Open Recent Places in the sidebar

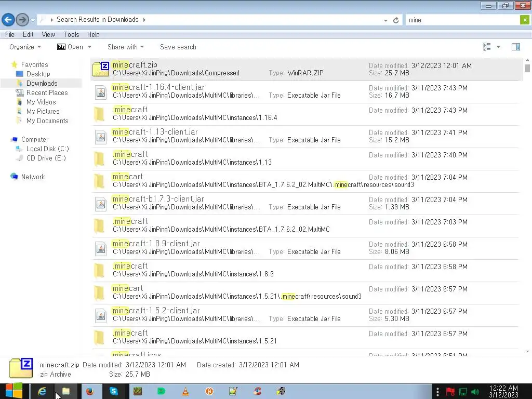click(47, 92)
